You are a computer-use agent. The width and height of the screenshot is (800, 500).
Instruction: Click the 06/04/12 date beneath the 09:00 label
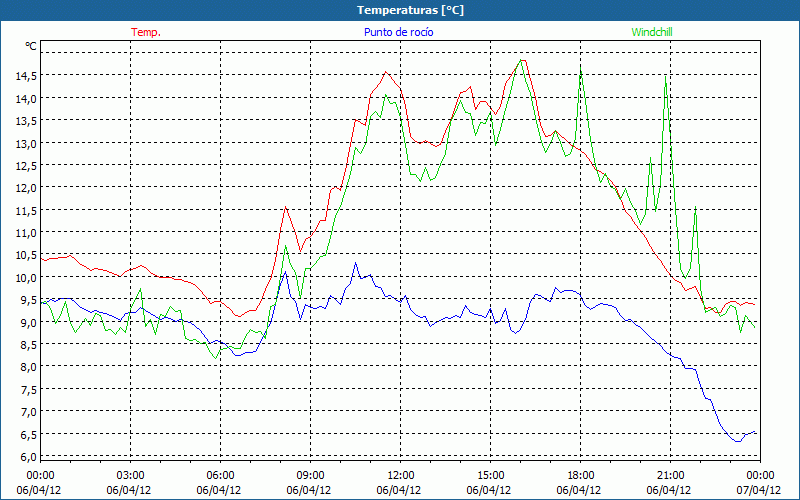(309, 490)
